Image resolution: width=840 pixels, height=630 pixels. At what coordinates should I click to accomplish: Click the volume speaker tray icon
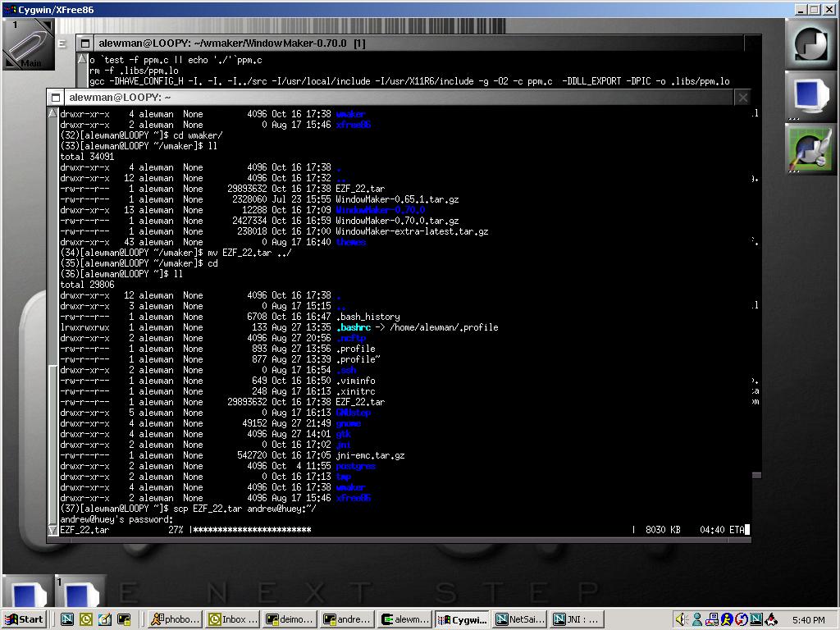tap(681, 619)
